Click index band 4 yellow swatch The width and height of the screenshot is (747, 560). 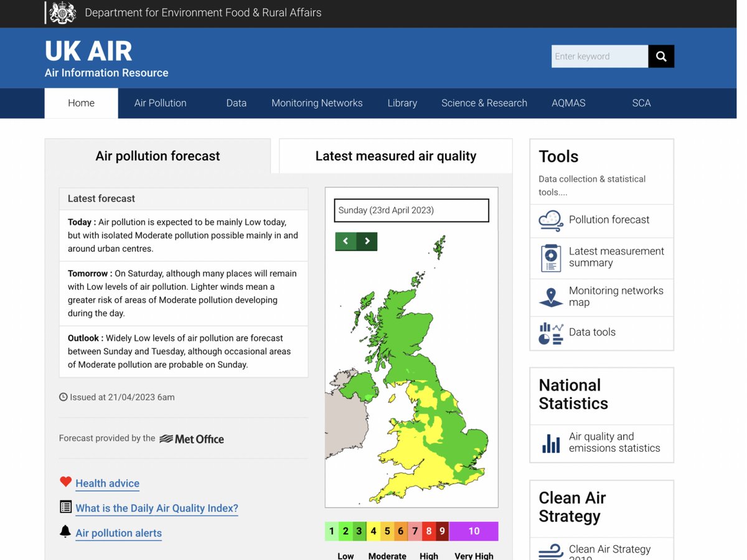tap(374, 531)
